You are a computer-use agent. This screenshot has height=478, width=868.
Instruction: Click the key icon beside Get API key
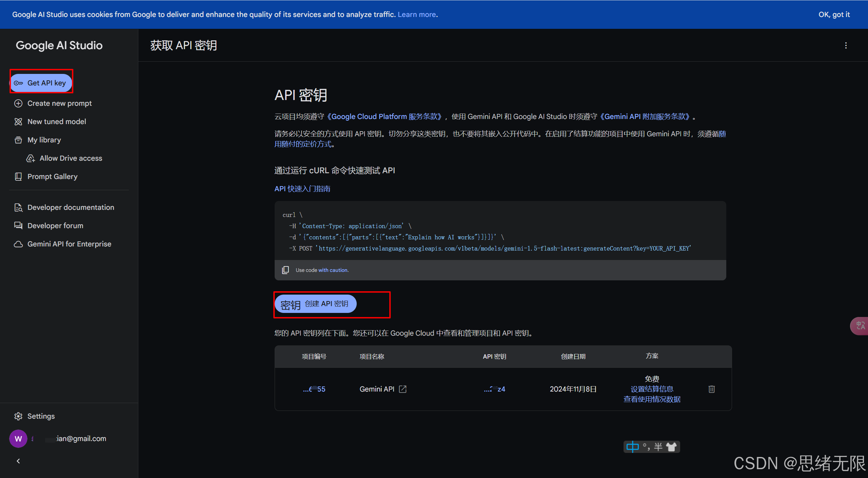pos(18,83)
